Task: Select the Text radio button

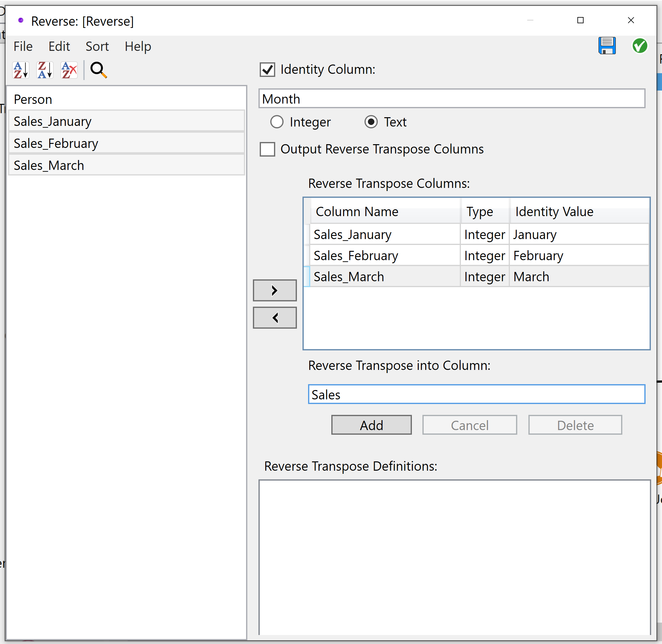Action: coord(371,122)
